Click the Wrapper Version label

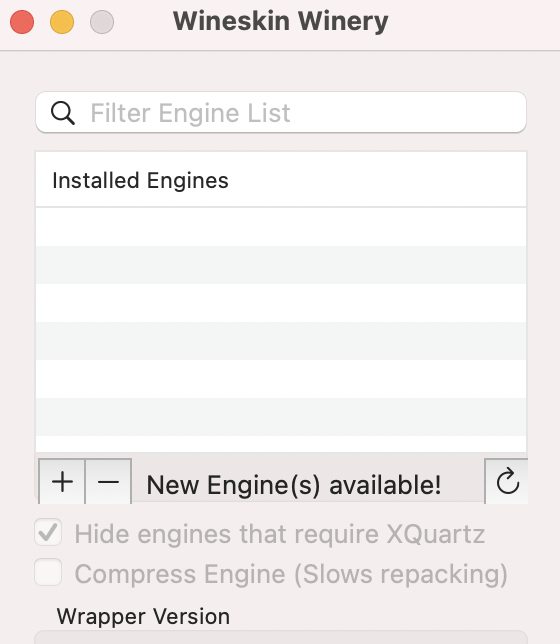tap(143, 616)
